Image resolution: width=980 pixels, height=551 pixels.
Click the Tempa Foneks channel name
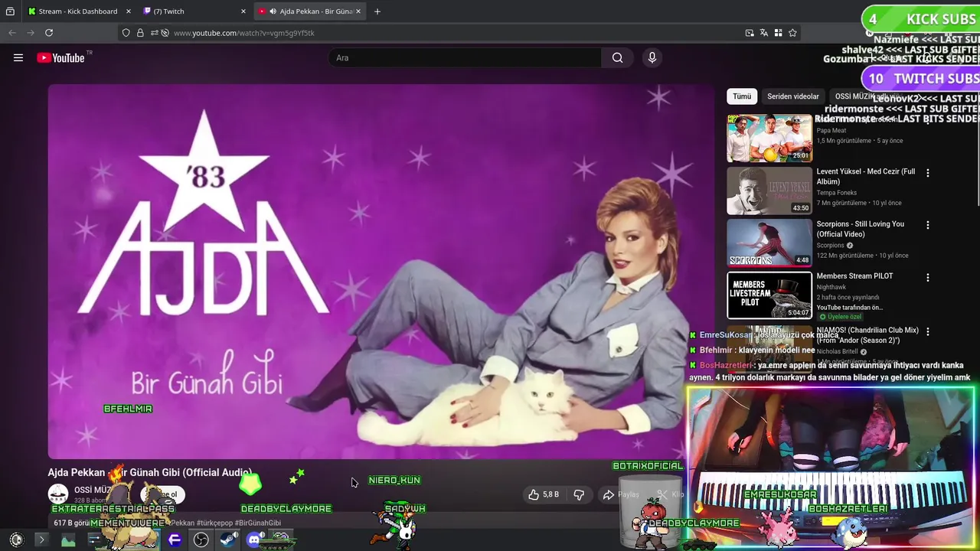pos(837,193)
